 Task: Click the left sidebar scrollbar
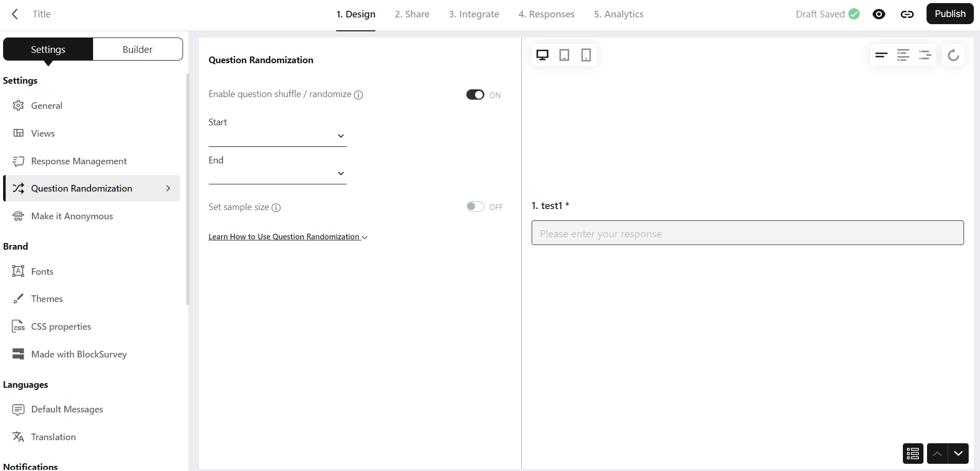tap(188, 189)
